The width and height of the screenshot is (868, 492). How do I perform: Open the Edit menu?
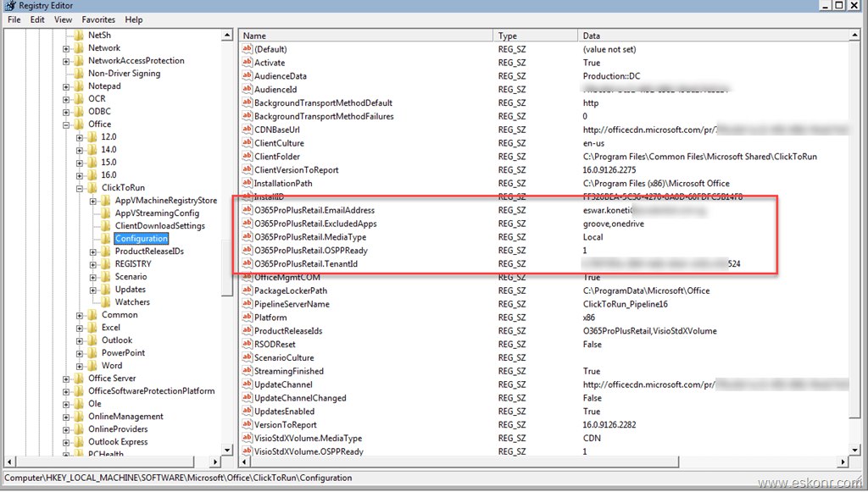point(37,19)
